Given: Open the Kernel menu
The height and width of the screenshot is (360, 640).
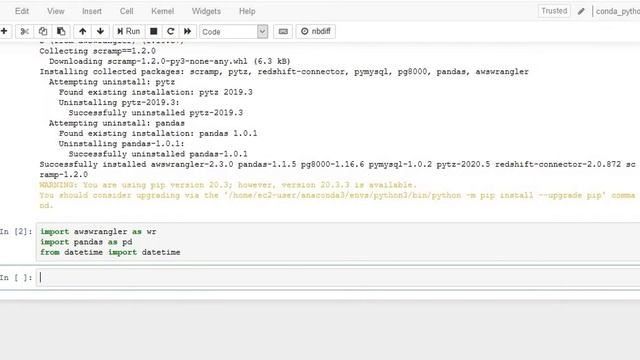Looking at the screenshot, I should [162, 11].
